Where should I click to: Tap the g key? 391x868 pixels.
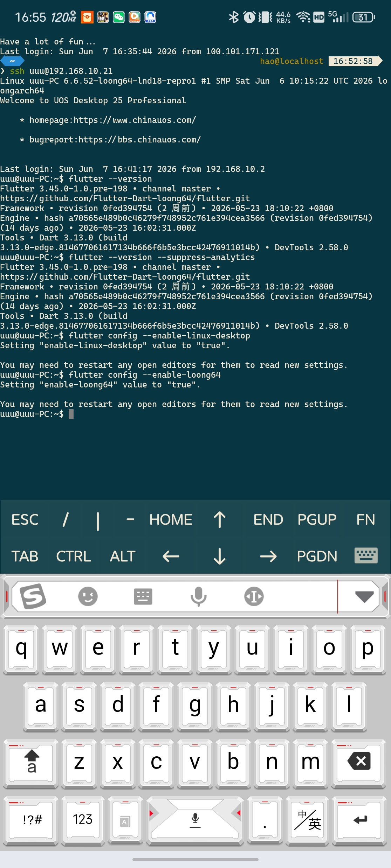195,707
